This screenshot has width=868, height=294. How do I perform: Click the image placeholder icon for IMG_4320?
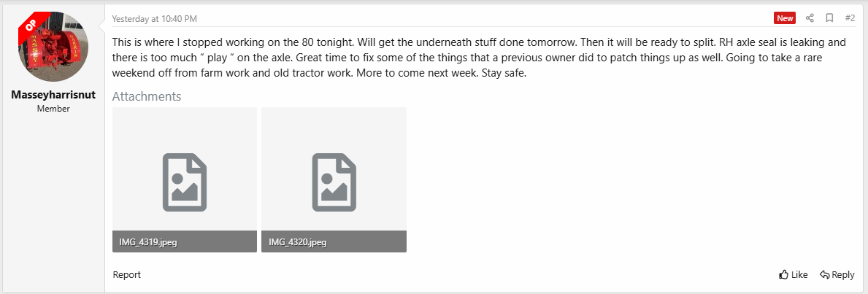[x=334, y=182]
